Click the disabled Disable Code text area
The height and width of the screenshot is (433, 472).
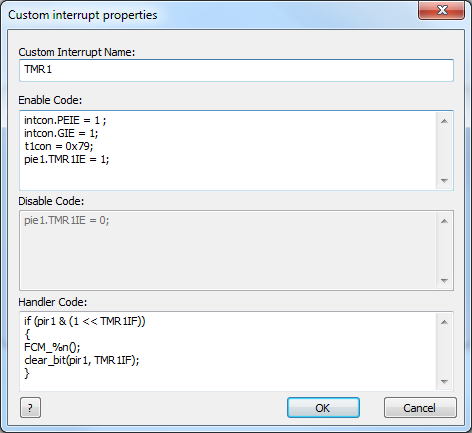pyautogui.click(x=228, y=250)
